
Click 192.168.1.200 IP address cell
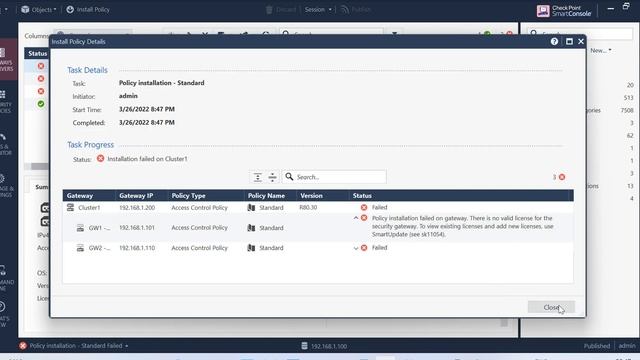click(137, 207)
